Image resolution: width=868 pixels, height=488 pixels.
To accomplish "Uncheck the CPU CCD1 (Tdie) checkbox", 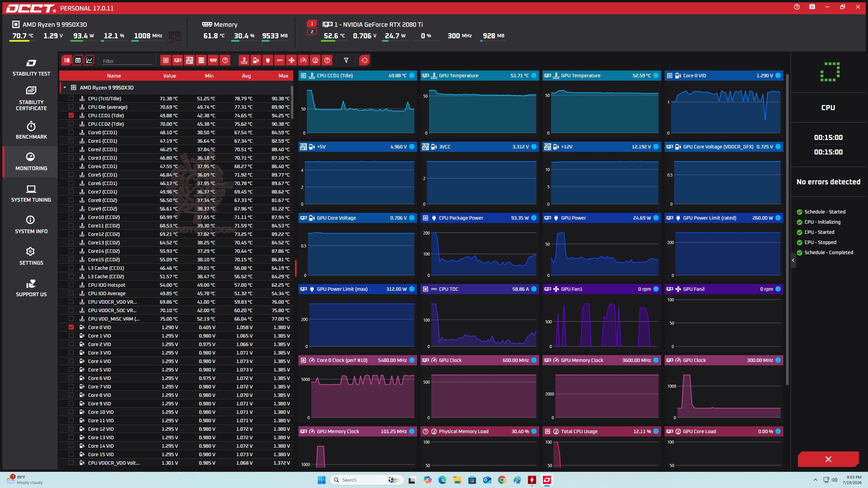I will pos(71,115).
